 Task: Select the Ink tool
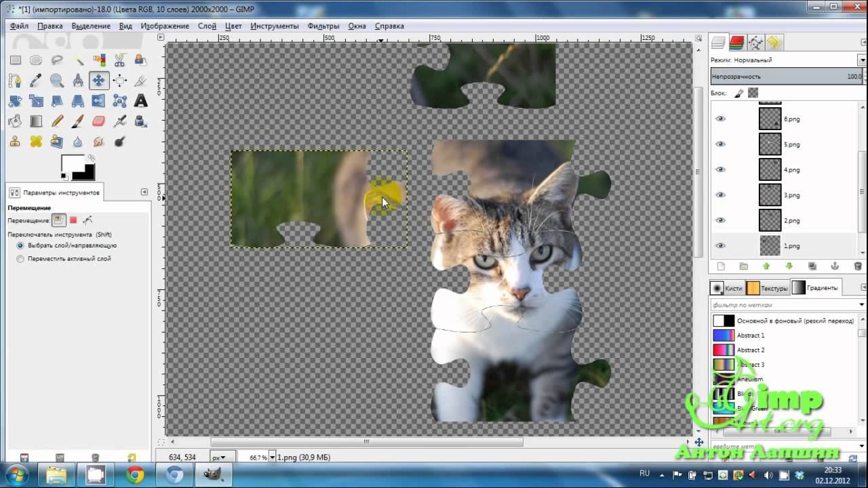click(x=141, y=121)
